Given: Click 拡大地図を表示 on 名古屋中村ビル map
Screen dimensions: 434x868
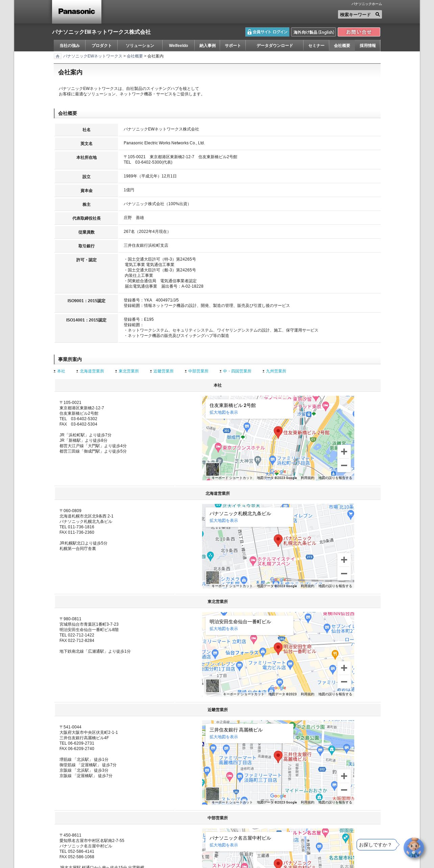Looking at the screenshot, I should coord(224,845).
